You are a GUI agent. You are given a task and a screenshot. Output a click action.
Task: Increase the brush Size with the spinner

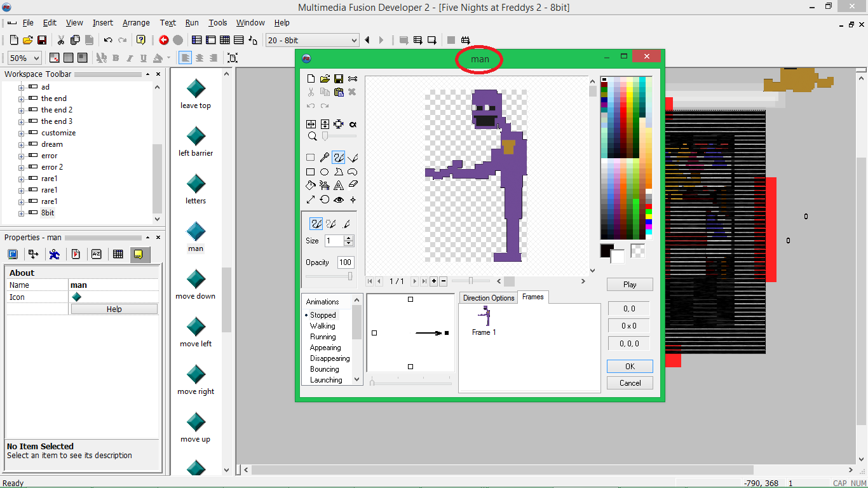point(348,238)
